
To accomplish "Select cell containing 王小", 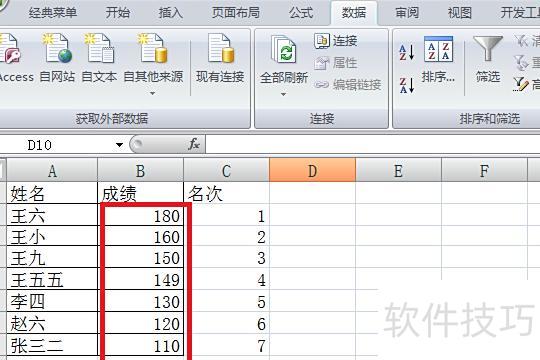I will tap(52, 236).
